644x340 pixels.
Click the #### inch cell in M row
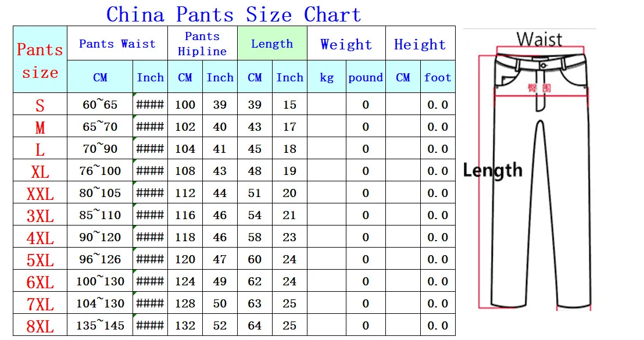tap(150, 127)
